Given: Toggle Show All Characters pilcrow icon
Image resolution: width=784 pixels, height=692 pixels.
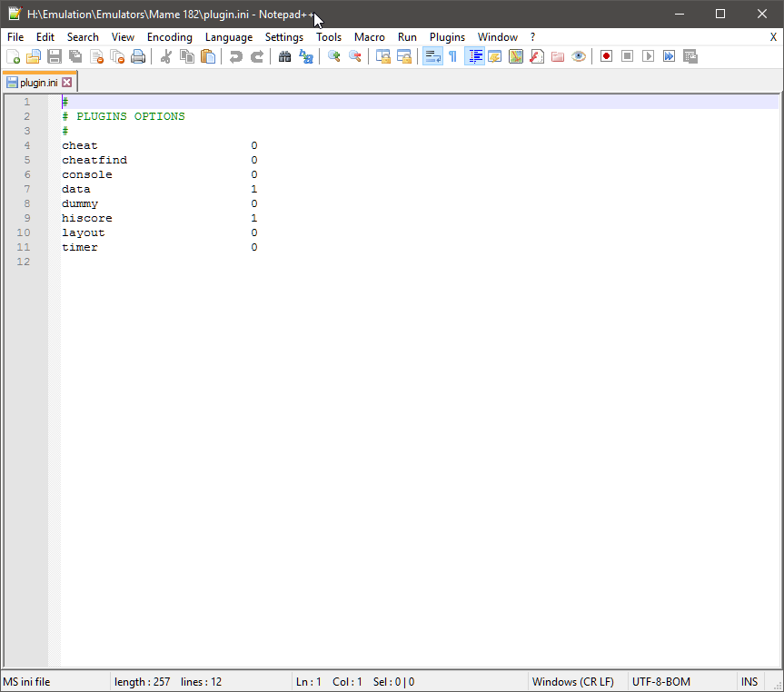Looking at the screenshot, I should click(453, 56).
